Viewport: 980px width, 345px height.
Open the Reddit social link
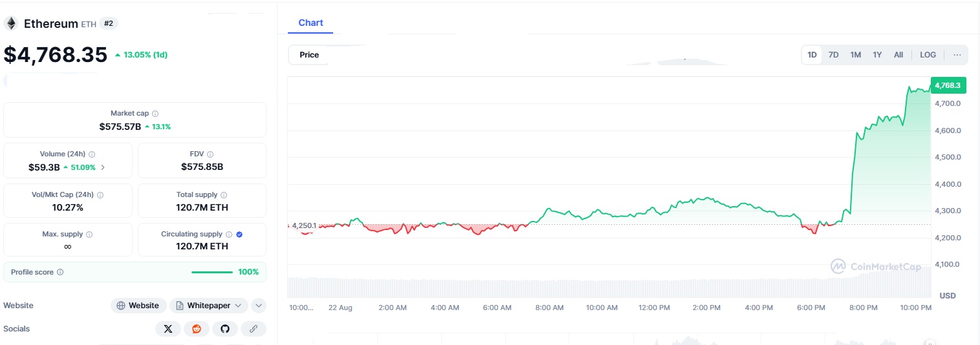pos(197,329)
